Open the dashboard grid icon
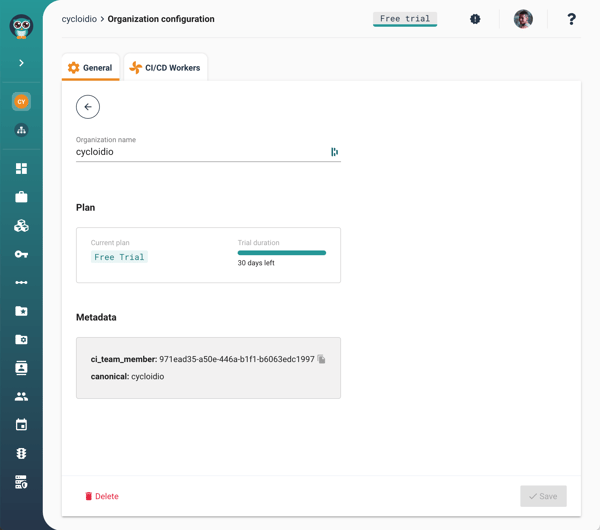The height and width of the screenshot is (530, 600). [x=21, y=168]
